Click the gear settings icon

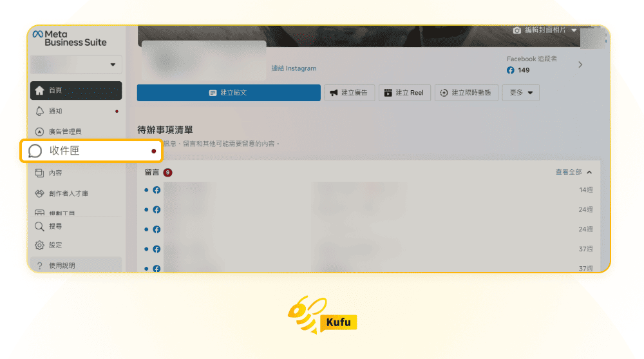39,245
